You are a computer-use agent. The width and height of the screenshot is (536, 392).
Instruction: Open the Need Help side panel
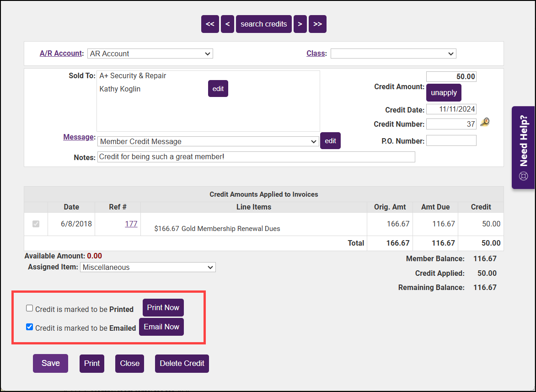[523, 147]
